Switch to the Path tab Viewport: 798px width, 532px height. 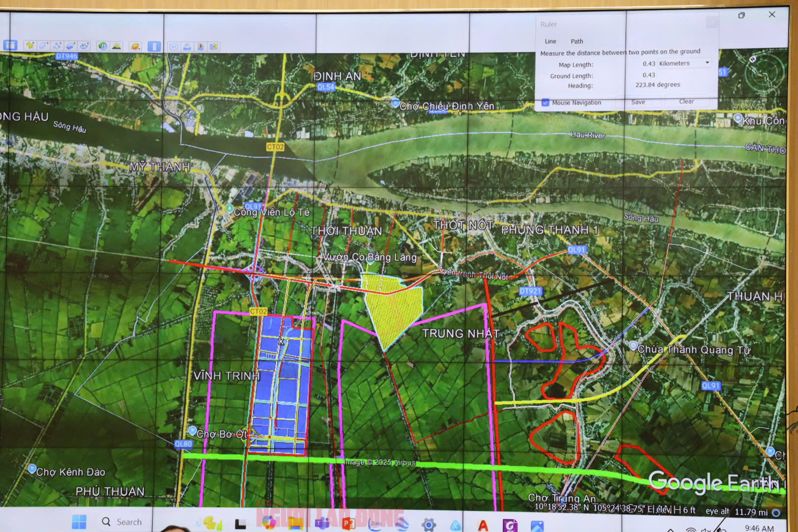(x=576, y=41)
